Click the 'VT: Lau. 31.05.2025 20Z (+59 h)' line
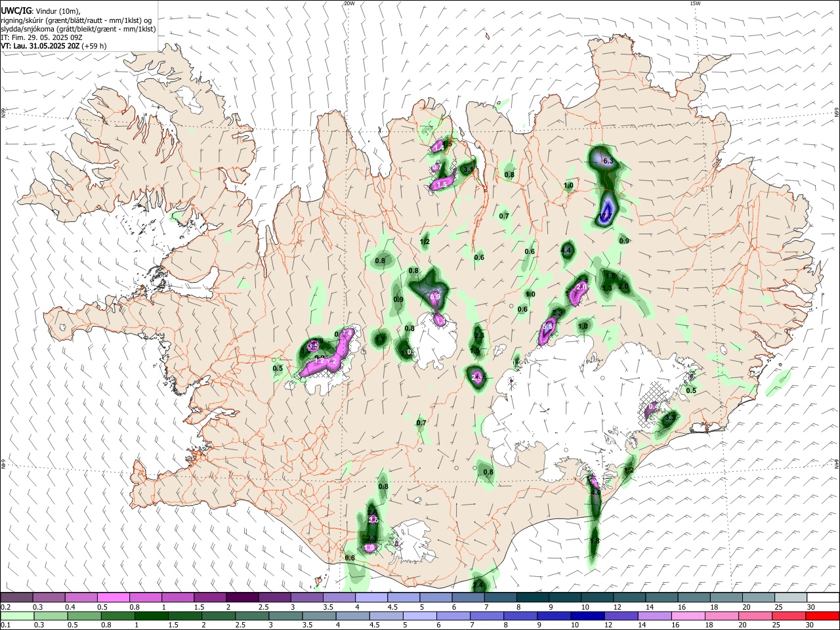The width and height of the screenshot is (840, 630). pyautogui.click(x=53, y=46)
